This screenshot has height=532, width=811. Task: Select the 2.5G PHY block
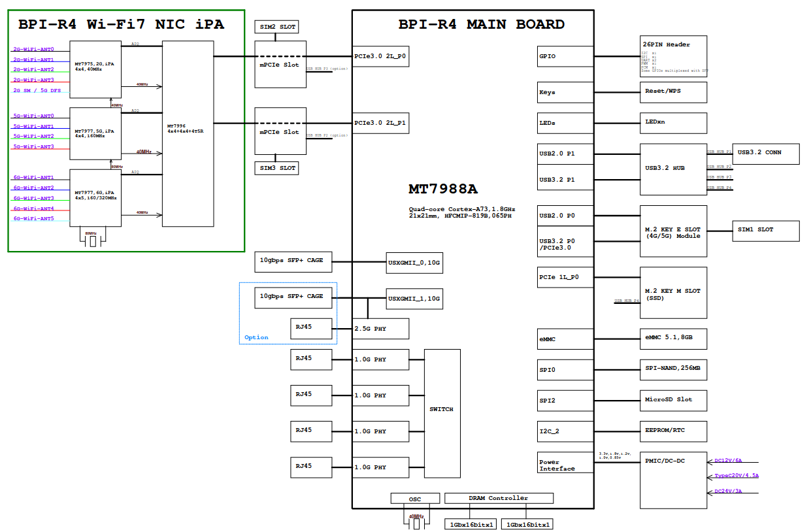coord(380,329)
